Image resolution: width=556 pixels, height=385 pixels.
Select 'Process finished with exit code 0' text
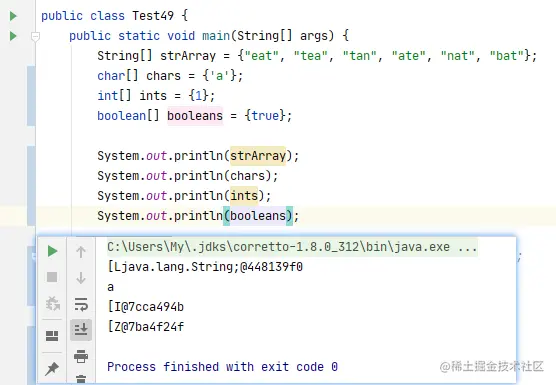[x=222, y=367]
